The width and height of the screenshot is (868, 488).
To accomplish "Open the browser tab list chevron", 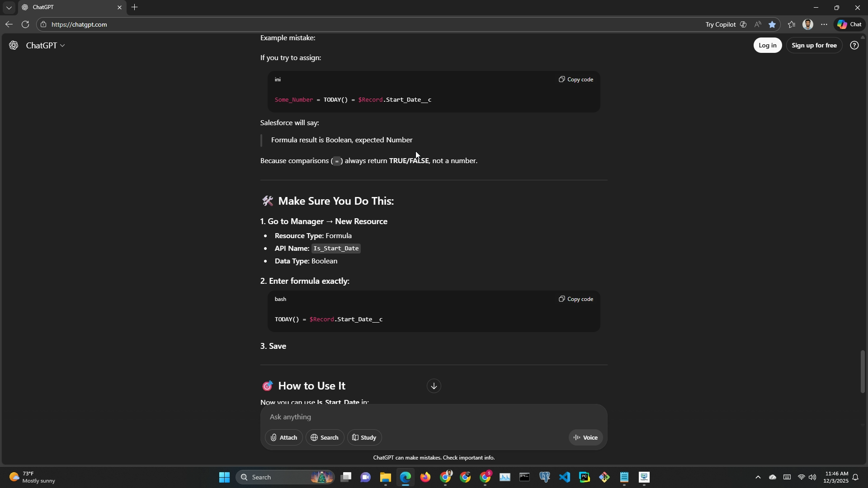I will [x=9, y=8].
